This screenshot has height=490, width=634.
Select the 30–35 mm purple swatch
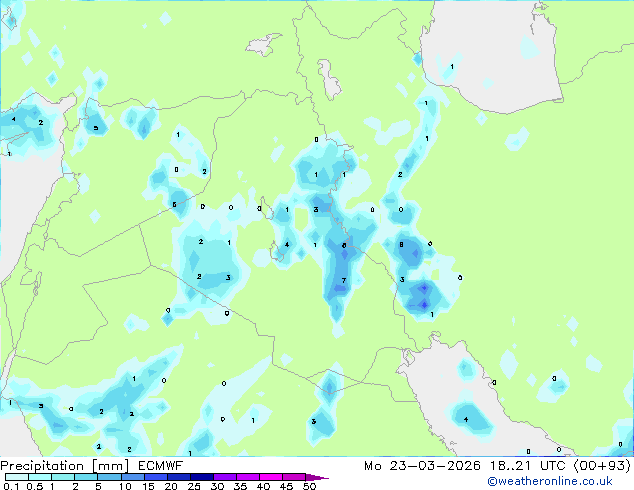coord(225,477)
